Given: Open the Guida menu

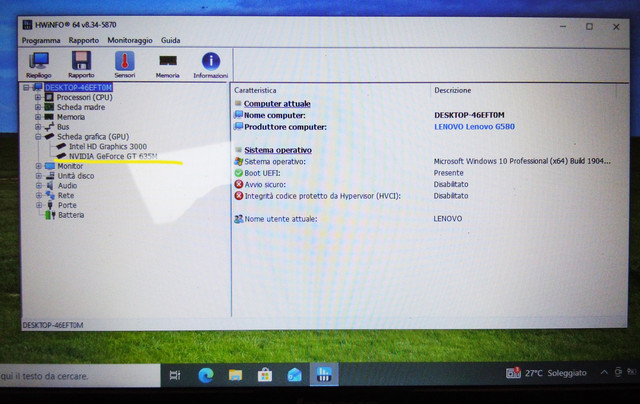Looking at the screenshot, I should click(x=171, y=40).
